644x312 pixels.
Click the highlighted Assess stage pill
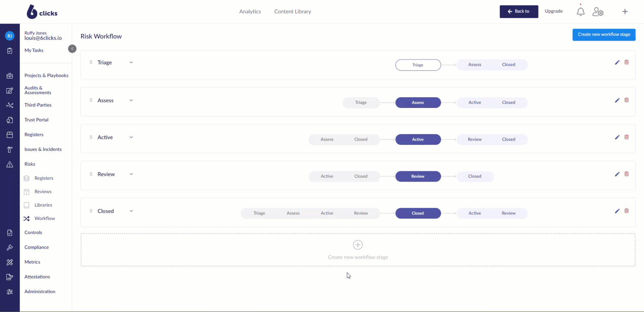point(418,103)
